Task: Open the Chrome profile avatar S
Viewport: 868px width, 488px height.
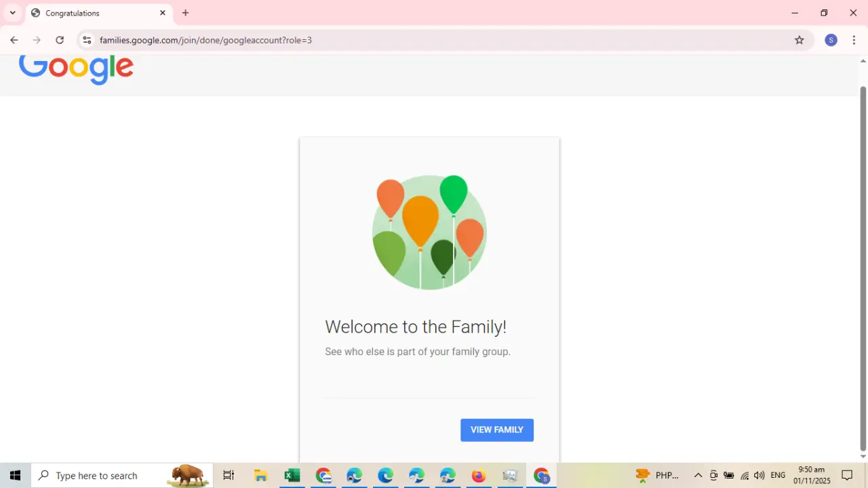Action: pos(831,40)
